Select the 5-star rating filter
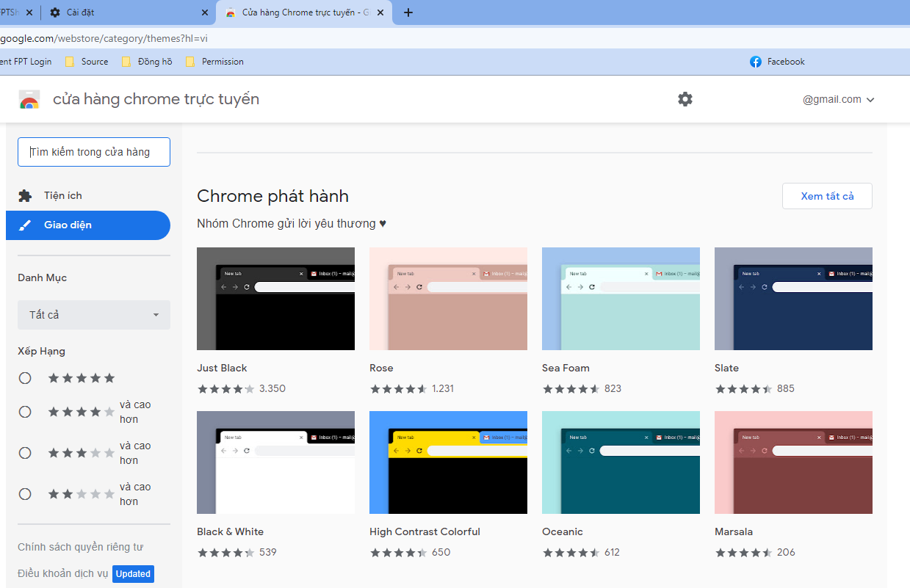This screenshot has width=910, height=588. point(25,378)
